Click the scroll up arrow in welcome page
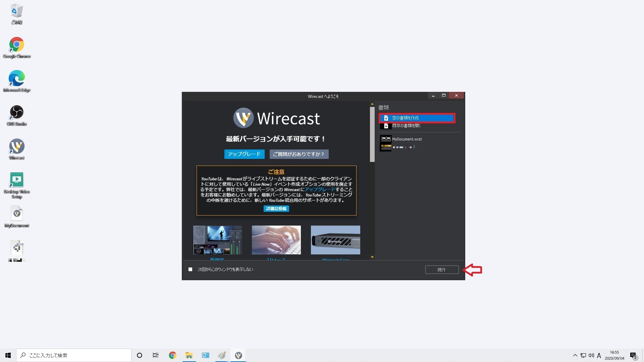 372,104
